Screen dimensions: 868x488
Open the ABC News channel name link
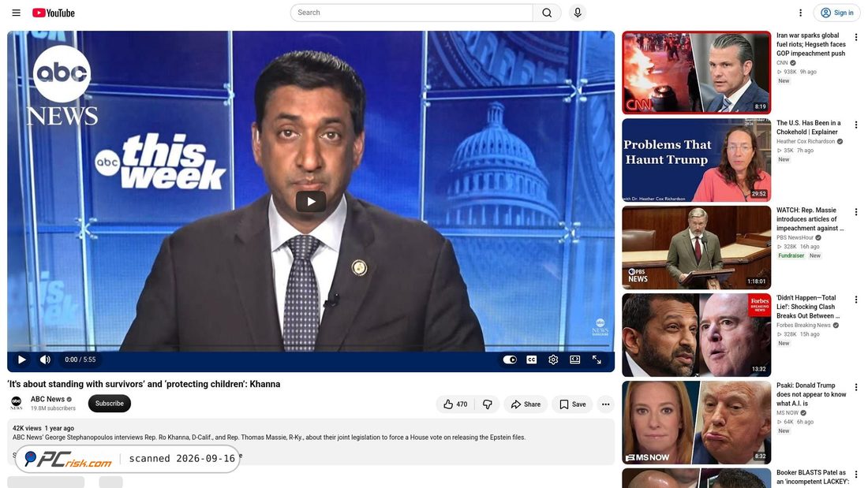click(47, 399)
